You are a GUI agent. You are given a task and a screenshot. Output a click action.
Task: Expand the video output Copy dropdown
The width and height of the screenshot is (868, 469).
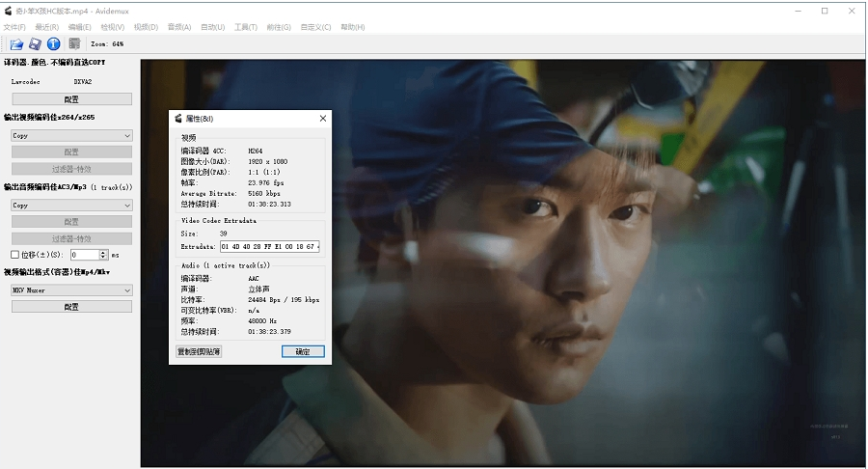click(71, 135)
